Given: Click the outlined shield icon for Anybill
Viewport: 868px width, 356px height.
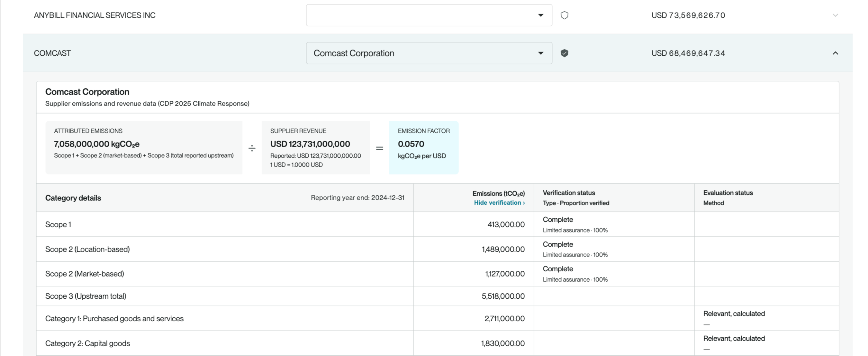Looking at the screenshot, I should [x=565, y=15].
